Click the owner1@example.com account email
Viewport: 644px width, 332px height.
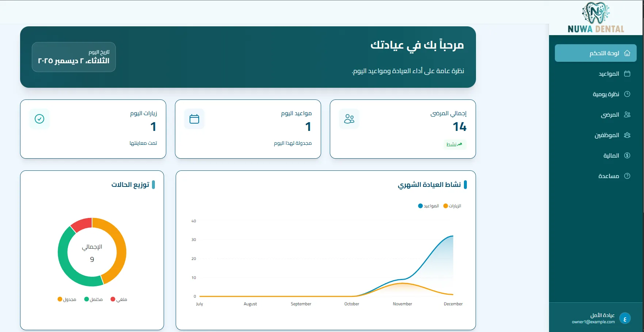point(593,322)
